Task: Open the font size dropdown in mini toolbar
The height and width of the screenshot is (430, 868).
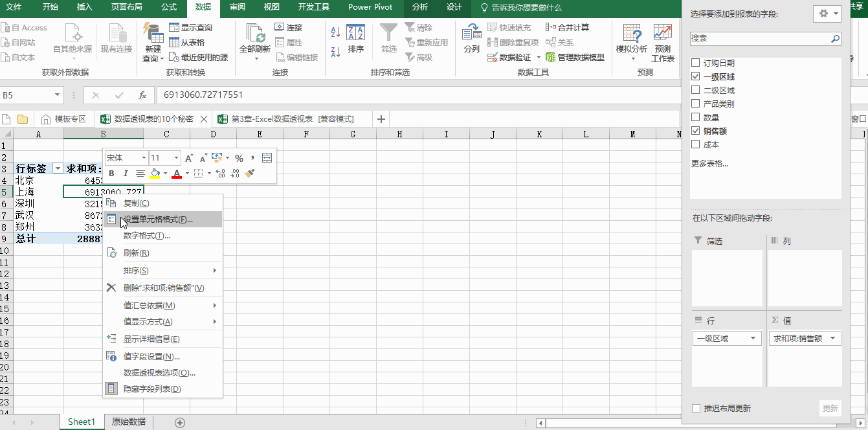Action: click(176, 158)
